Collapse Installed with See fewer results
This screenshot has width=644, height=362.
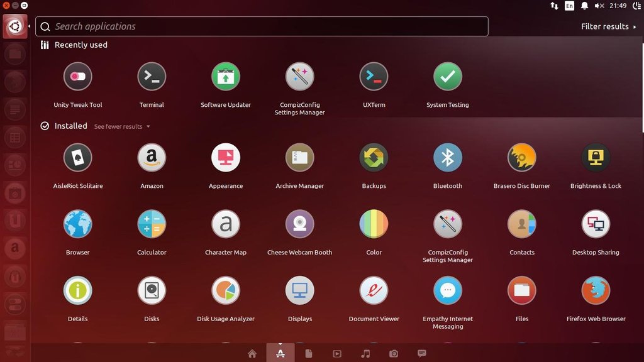(122, 126)
